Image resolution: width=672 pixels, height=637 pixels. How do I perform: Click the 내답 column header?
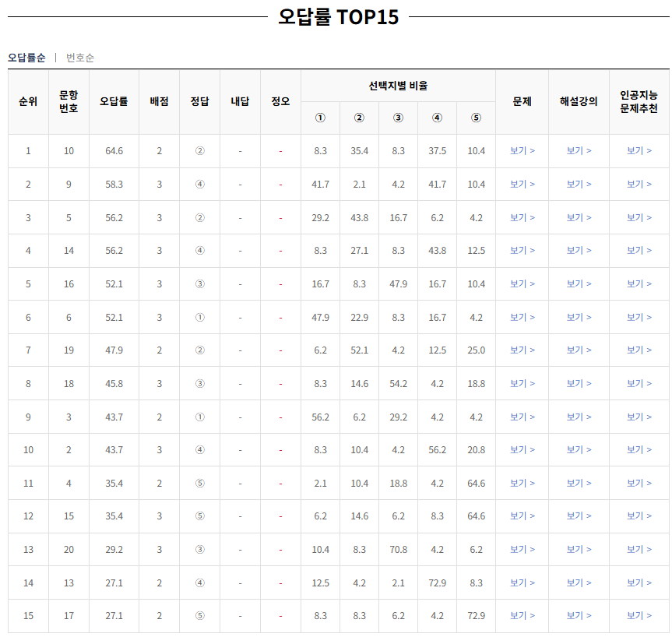240,101
